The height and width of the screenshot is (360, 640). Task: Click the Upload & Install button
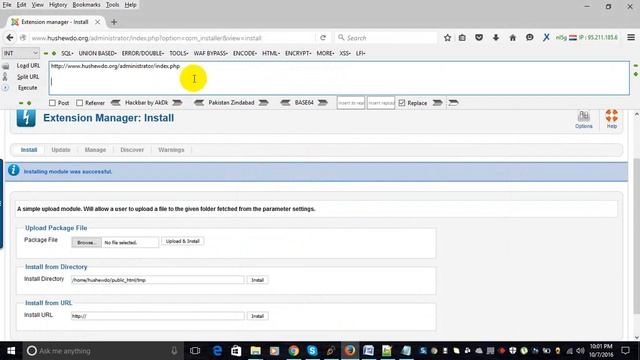(x=182, y=241)
